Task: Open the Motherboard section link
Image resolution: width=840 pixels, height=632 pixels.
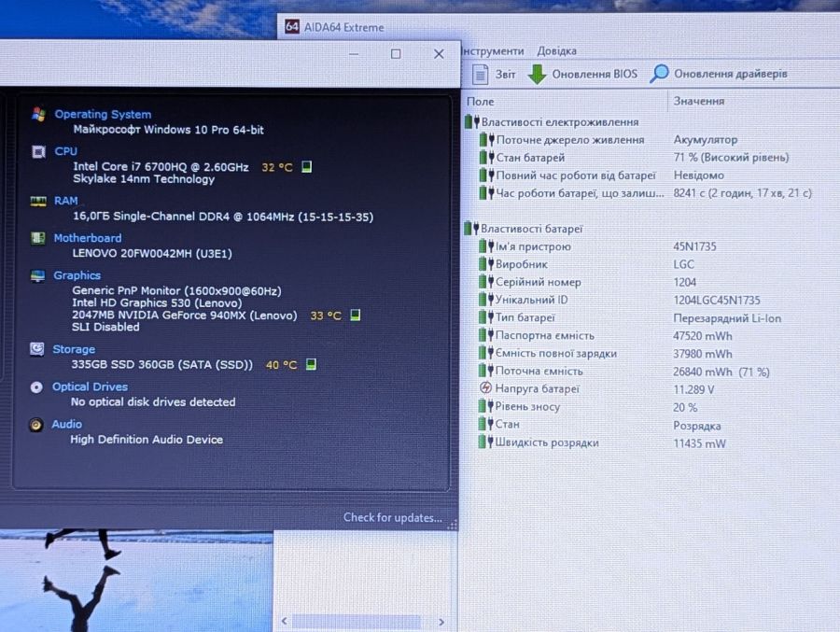Action: 88,238
